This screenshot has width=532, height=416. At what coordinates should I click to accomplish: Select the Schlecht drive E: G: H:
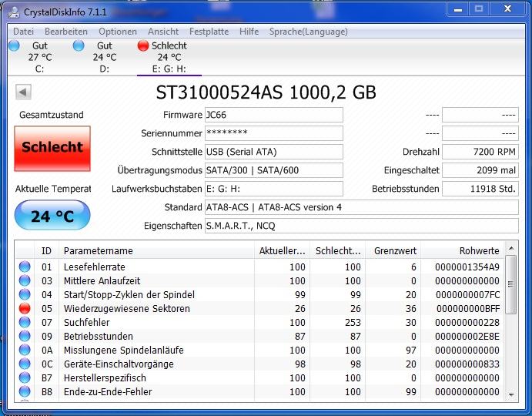(169, 57)
